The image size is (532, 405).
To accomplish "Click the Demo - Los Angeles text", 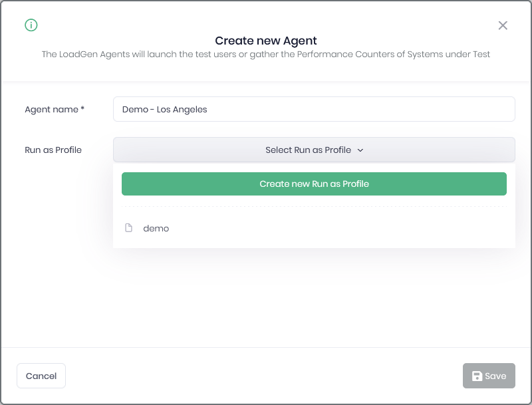I will click(x=164, y=110).
